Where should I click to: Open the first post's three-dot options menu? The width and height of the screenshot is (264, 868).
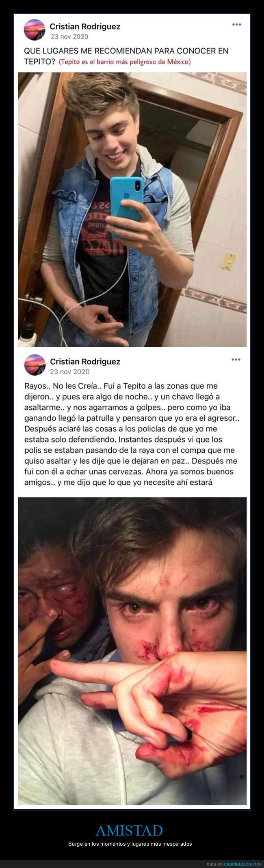(236, 25)
